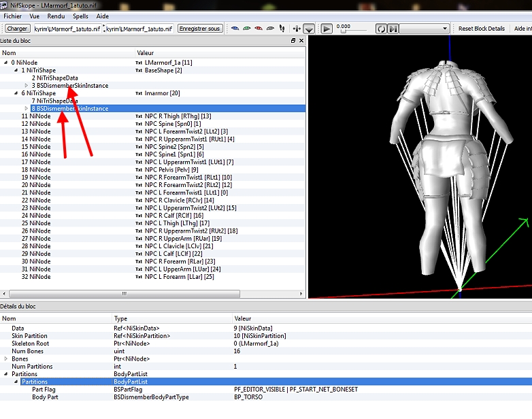Click the Reset Block Details toolbar item
Viewport: 532px width, 419px height.
tap(481, 29)
